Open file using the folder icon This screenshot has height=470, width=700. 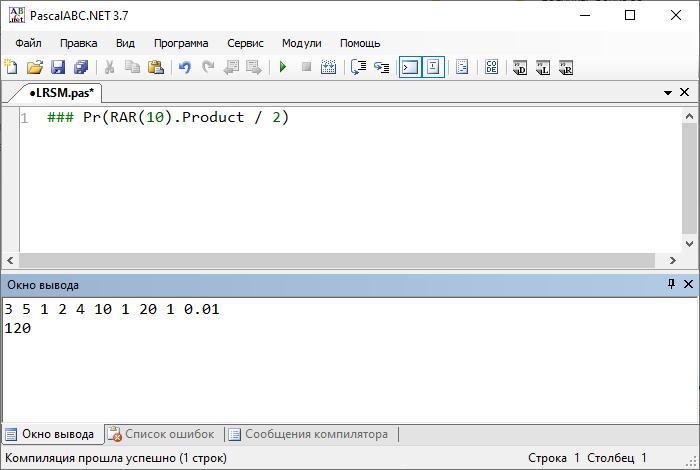tap(34, 67)
